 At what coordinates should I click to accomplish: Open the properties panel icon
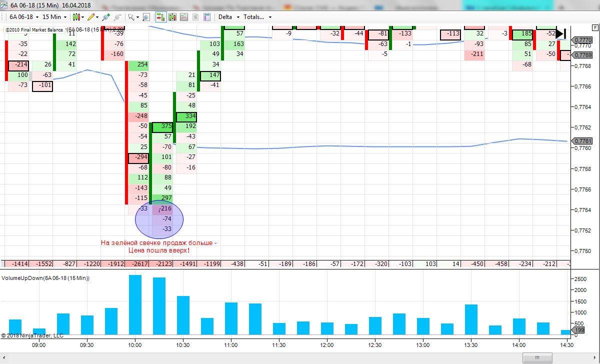206,16
